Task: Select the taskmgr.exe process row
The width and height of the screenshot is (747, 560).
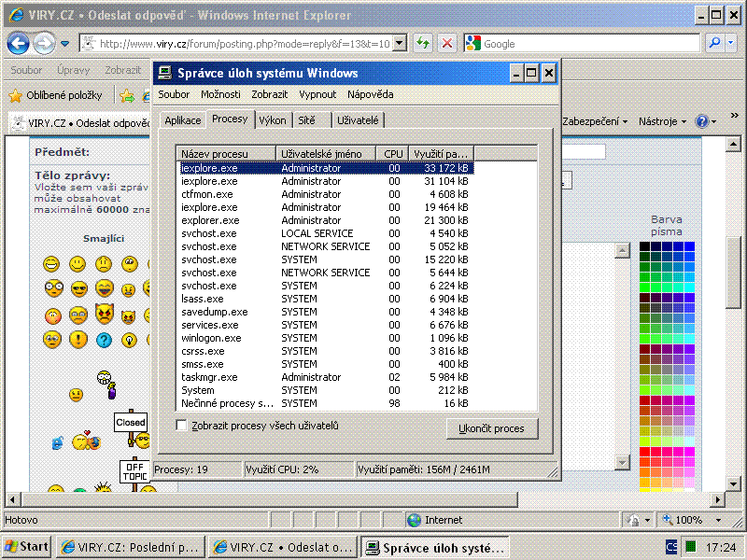Action: click(x=326, y=377)
